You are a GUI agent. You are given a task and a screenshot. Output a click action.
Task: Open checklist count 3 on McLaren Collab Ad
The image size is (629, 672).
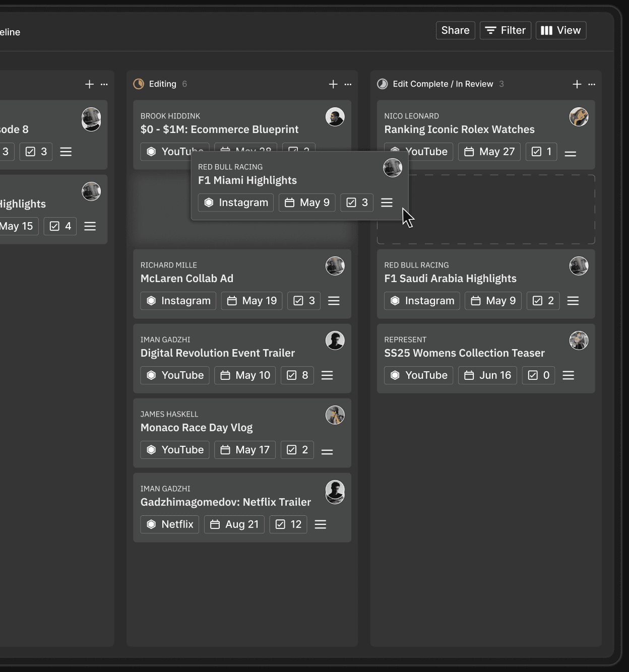point(304,301)
